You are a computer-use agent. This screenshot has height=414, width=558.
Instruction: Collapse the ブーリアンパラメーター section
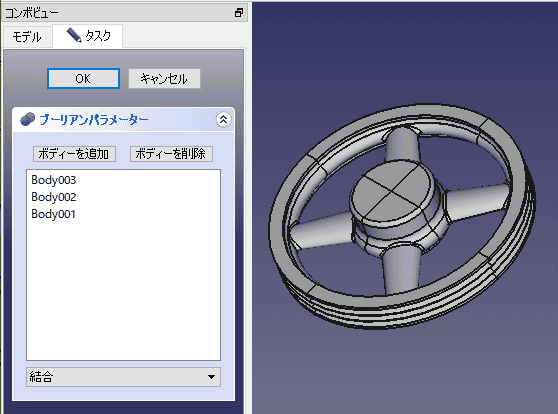pos(223,120)
